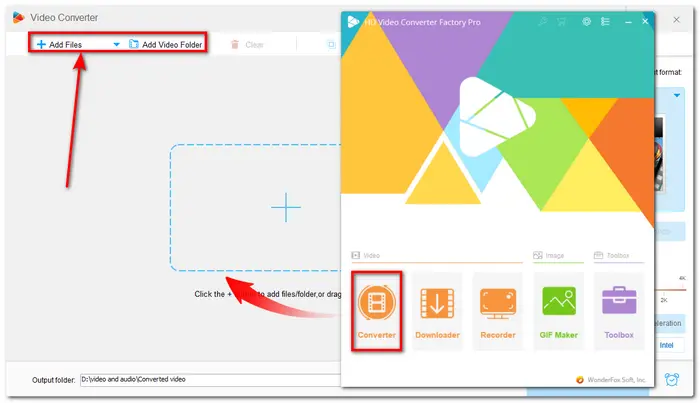This screenshot has width=700, height=403.
Task: Expand the output format dropdown arrow
Action: coord(677,95)
